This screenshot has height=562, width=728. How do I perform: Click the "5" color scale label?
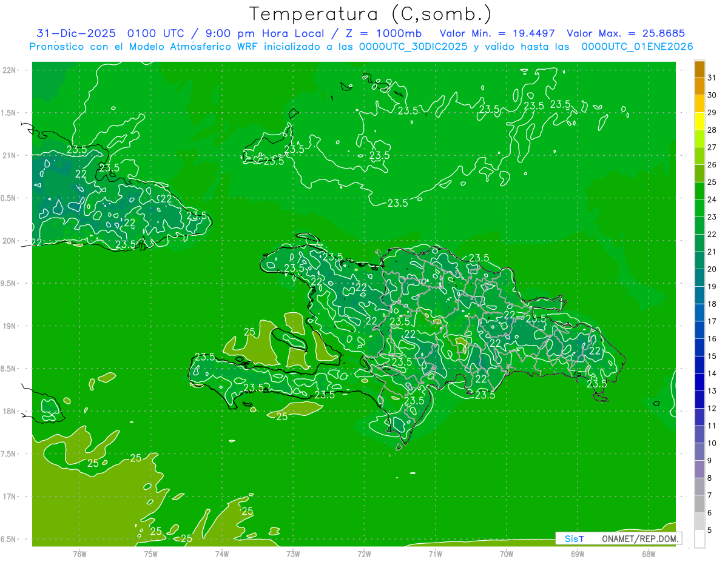710,530
